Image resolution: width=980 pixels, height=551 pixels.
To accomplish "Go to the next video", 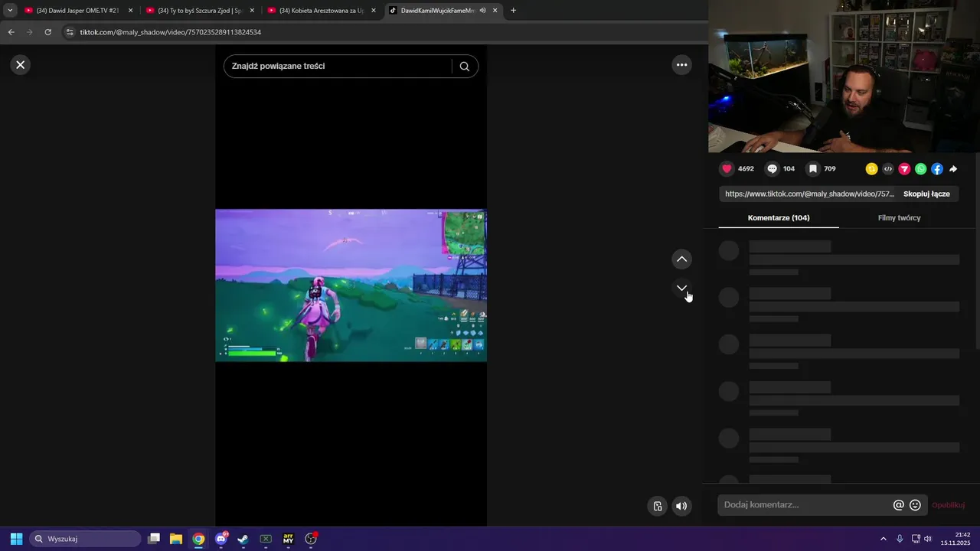I will (x=681, y=288).
